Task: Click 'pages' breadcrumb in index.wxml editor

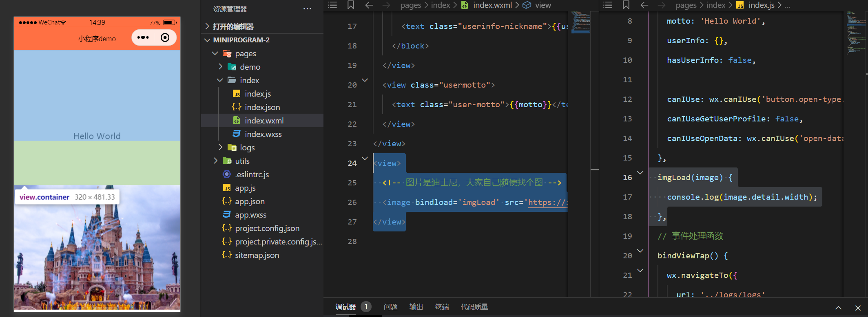Action: (x=411, y=5)
